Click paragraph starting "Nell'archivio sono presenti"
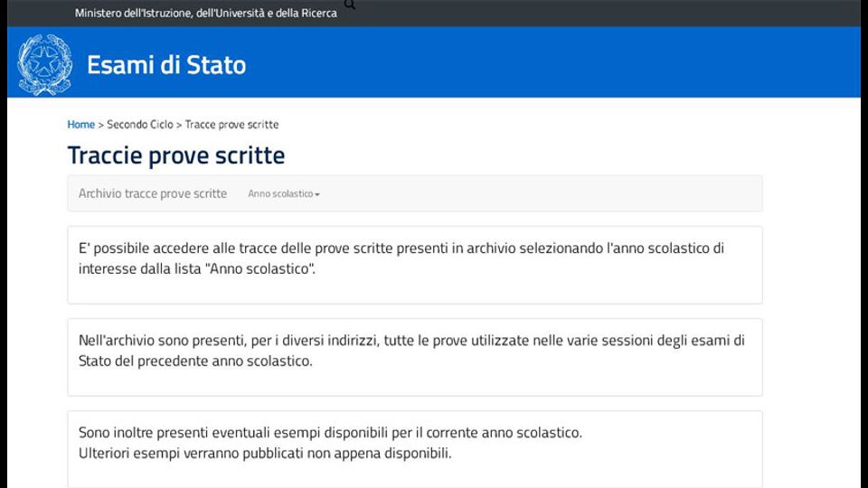 pos(411,351)
